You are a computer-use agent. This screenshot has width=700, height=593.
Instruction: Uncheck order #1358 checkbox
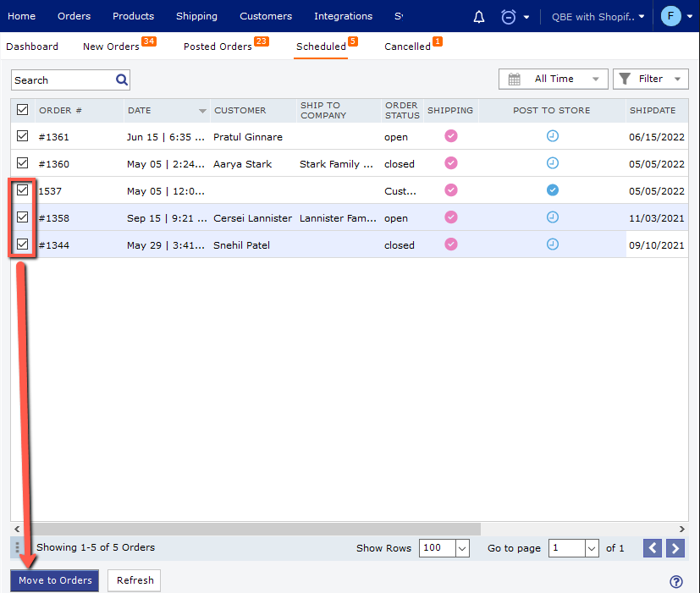pos(22,217)
